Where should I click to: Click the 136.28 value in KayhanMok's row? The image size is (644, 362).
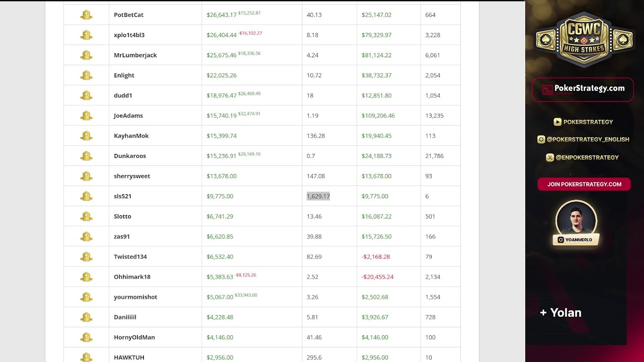[x=316, y=136]
